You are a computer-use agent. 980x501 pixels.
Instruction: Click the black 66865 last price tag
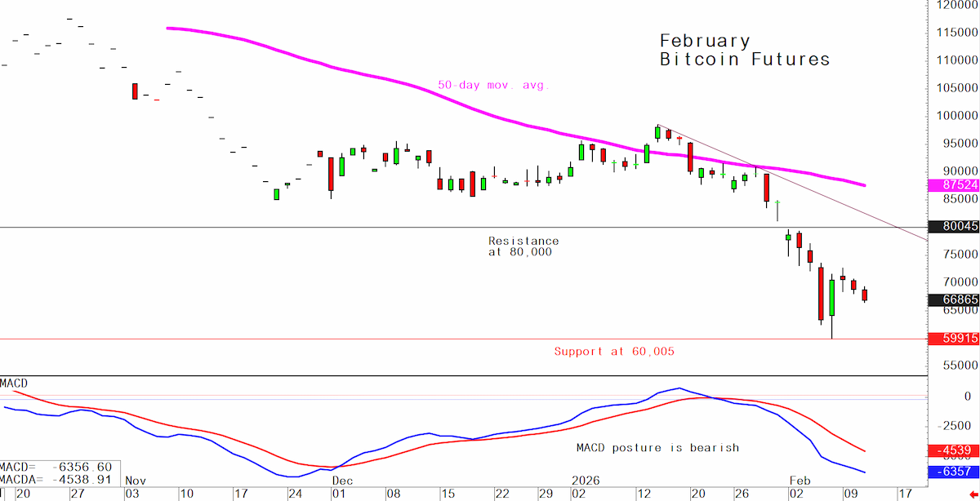coord(954,299)
